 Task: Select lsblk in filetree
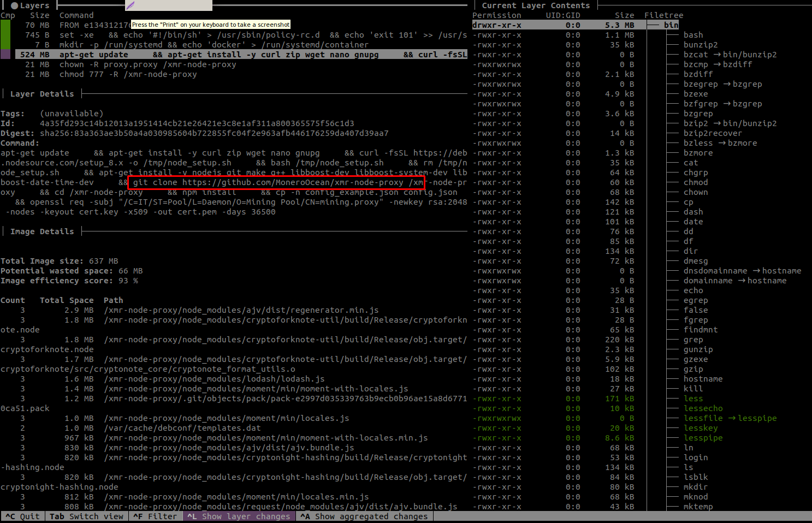[x=696, y=477]
